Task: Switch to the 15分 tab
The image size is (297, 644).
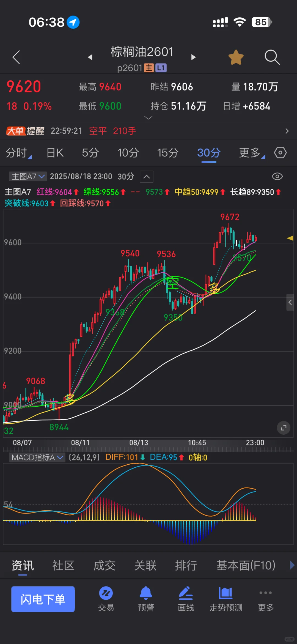Action: pyautogui.click(x=168, y=153)
